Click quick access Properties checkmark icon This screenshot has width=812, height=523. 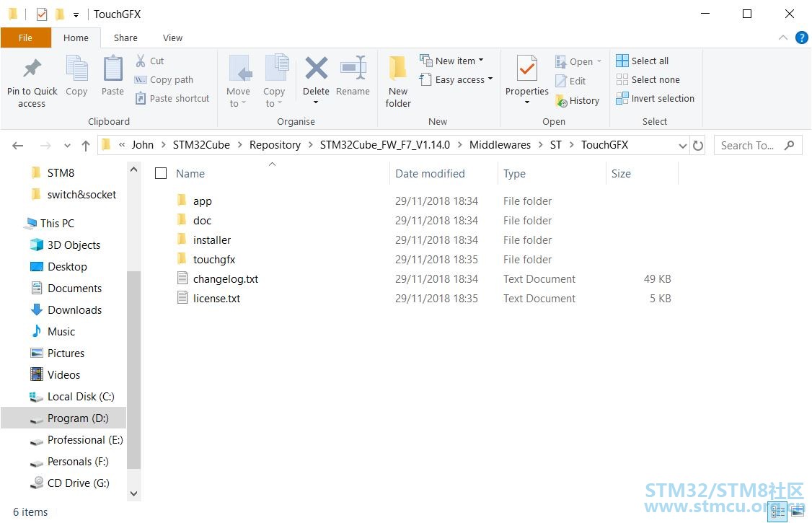pos(42,14)
